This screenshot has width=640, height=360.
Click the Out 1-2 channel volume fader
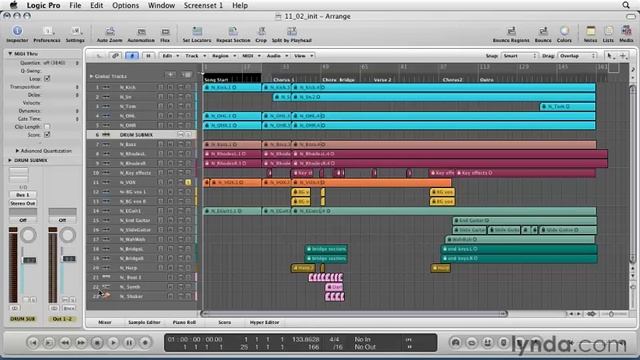[69, 259]
